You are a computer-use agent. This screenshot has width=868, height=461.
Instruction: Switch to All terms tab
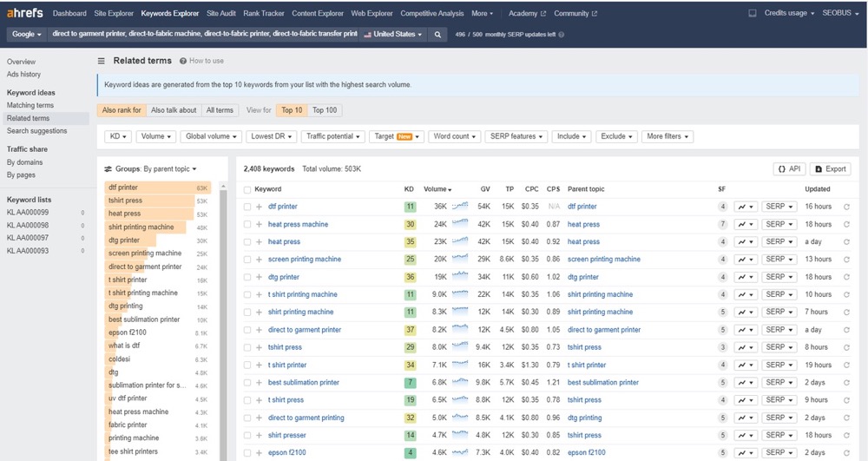pyautogui.click(x=220, y=110)
